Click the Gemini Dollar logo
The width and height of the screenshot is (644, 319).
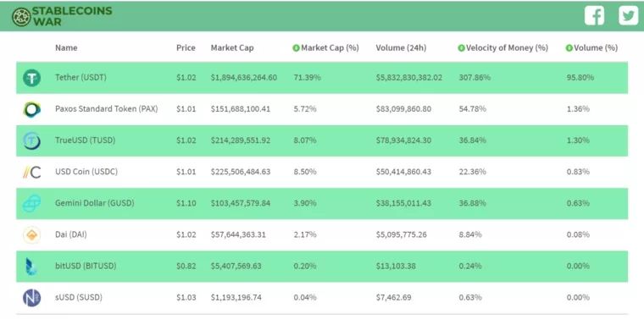31,203
